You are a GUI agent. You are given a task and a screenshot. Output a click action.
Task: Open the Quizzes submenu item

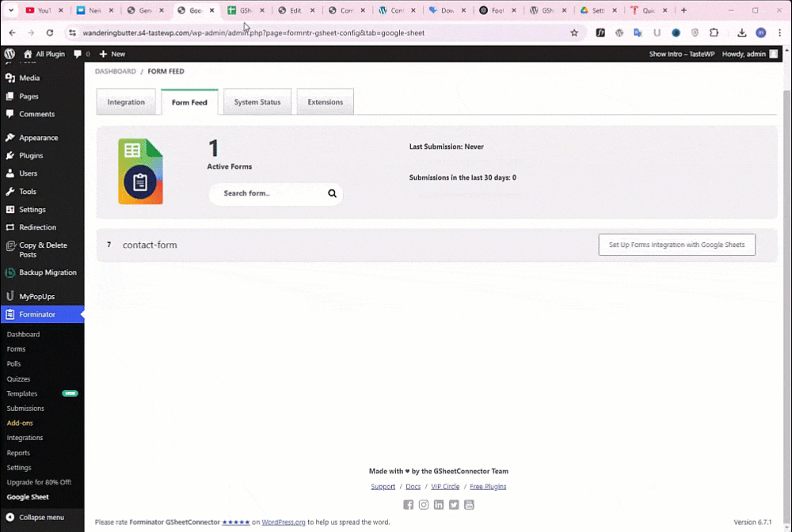click(x=18, y=378)
